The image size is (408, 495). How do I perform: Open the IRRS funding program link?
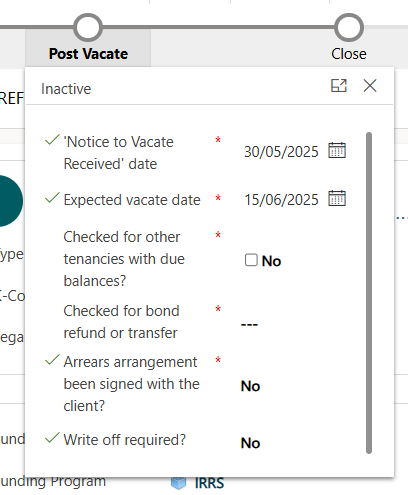pyautogui.click(x=209, y=483)
